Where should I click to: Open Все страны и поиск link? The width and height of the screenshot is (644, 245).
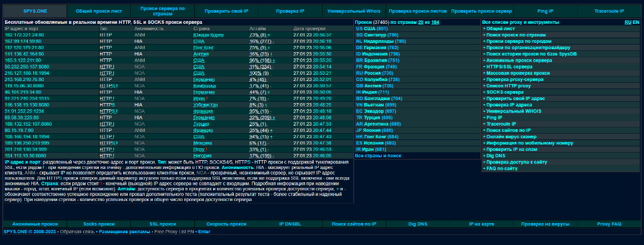click(x=378, y=156)
